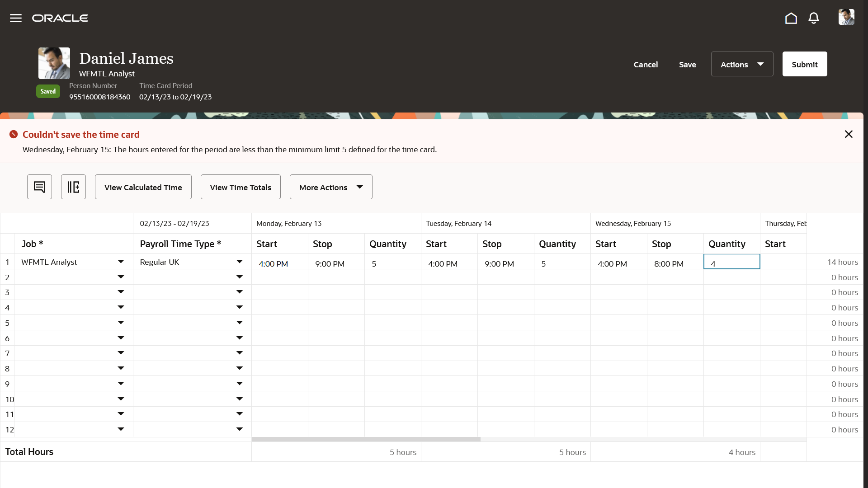
Task: Click the Oracle logo
Action: tap(60, 18)
